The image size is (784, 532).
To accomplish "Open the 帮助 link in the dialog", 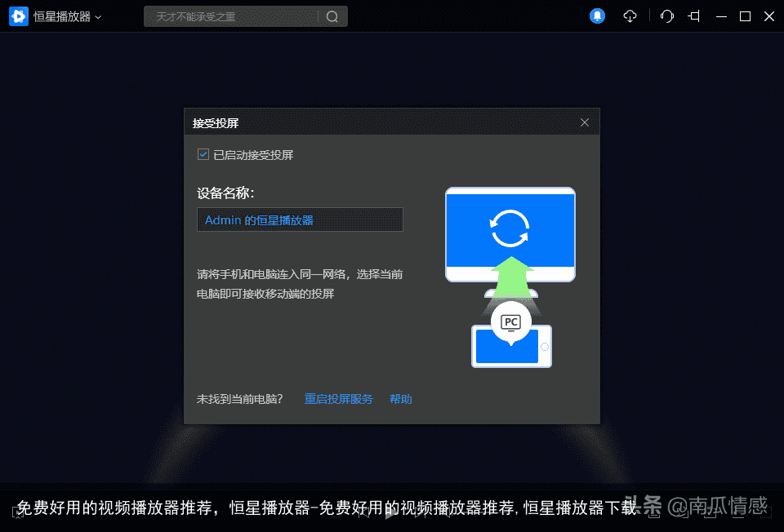I will pyautogui.click(x=400, y=399).
